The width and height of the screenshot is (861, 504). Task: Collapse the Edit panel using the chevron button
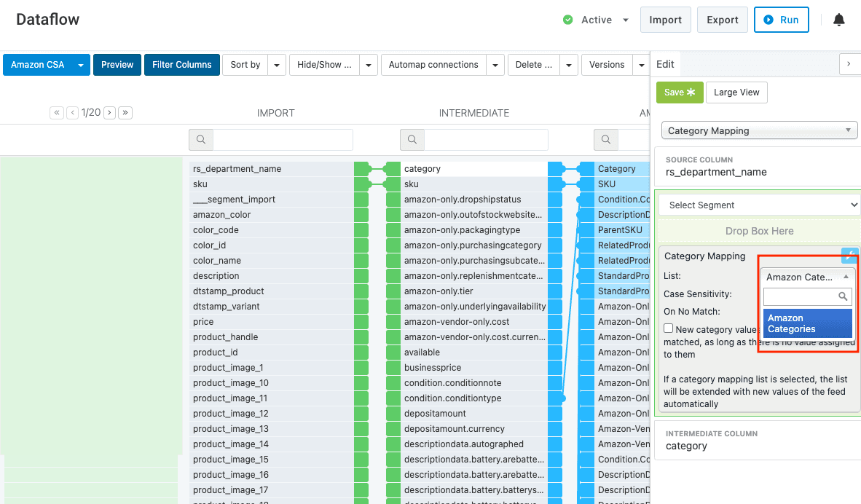pos(849,64)
